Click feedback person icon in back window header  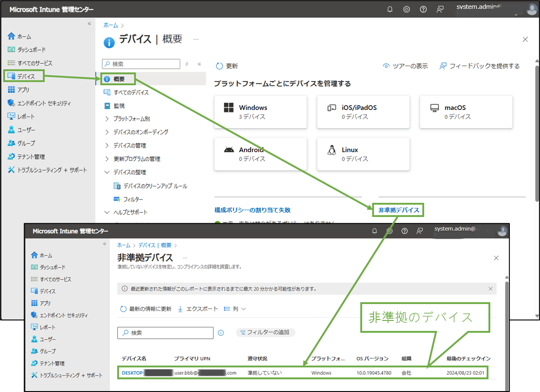coord(440,9)
